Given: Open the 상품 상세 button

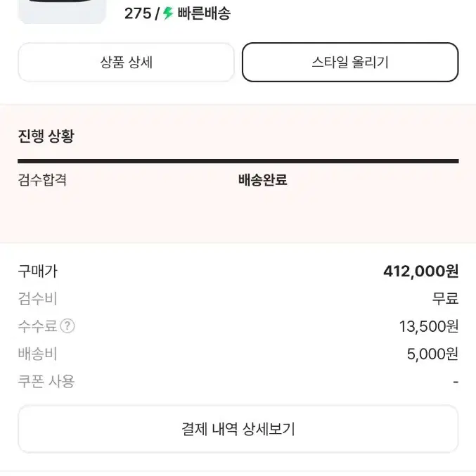Looking at the screenshot, I should [126, 63].
